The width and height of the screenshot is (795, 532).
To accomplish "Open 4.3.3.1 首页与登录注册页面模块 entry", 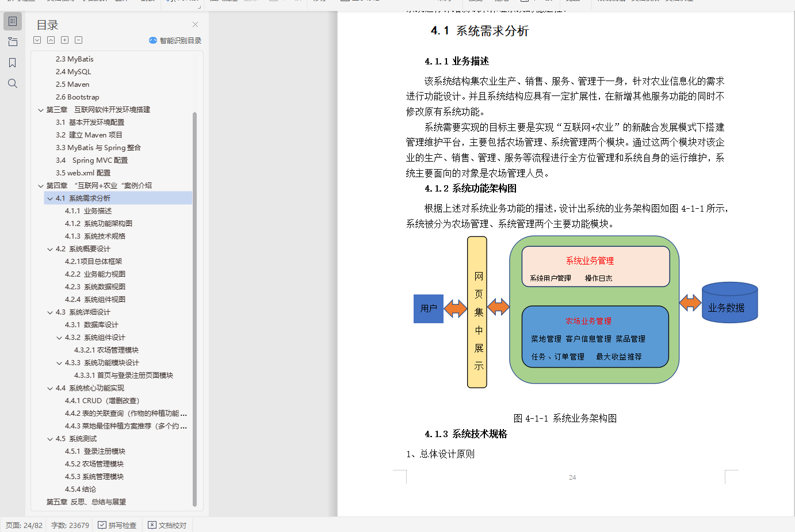I will tap(123, 376).
